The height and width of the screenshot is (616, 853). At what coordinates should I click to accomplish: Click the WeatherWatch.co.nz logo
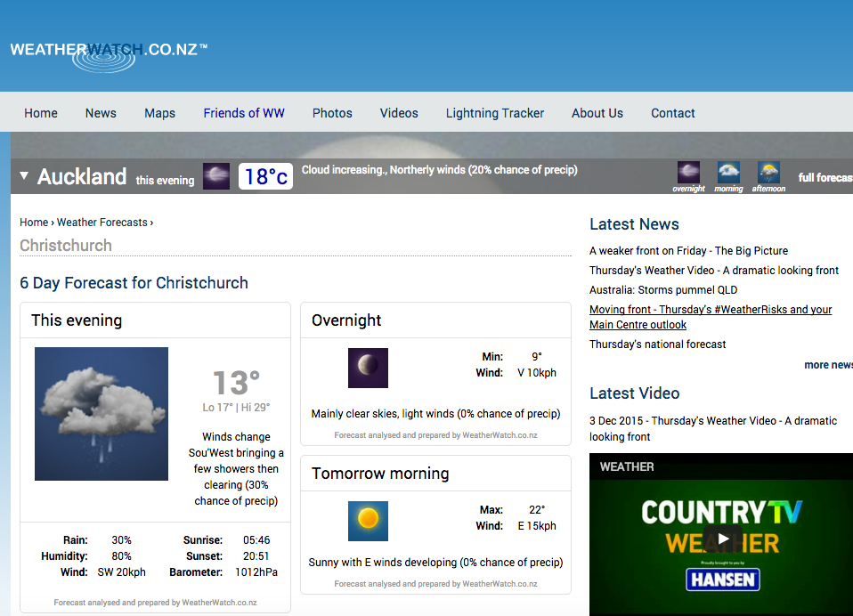(109, 52)
